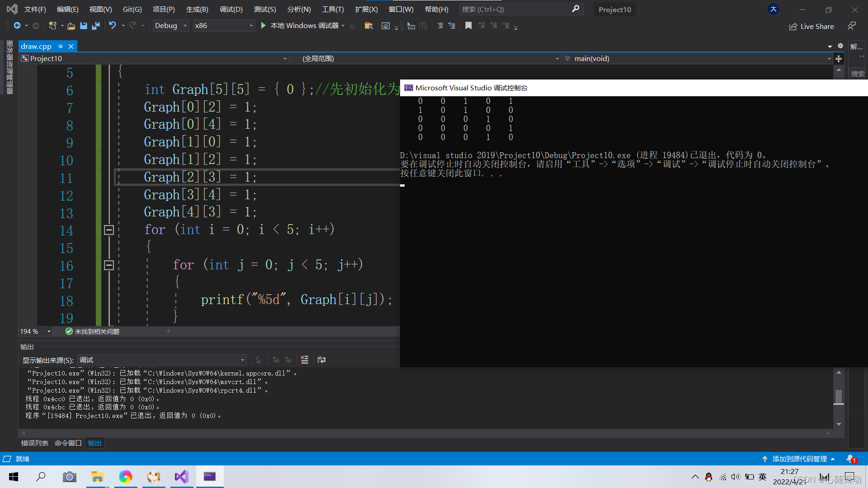Viewport: 868px width, 488px height.
Task: Click the Undo arrow icon
Action: [x=113, y=26]
